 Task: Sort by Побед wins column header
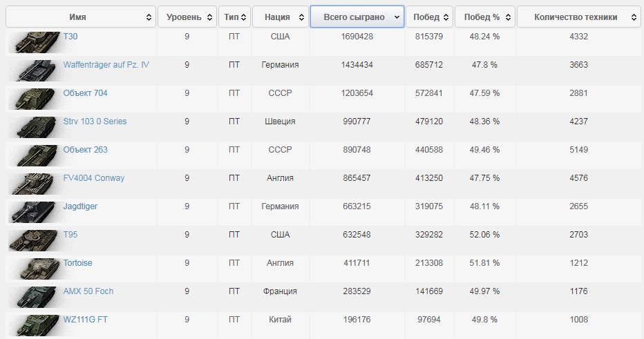429,17
